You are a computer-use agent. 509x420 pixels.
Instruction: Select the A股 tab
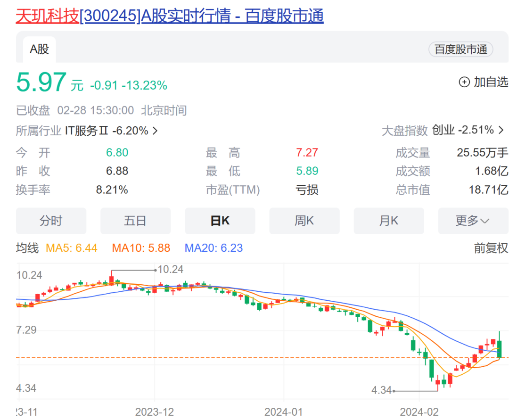pos(39,49)
